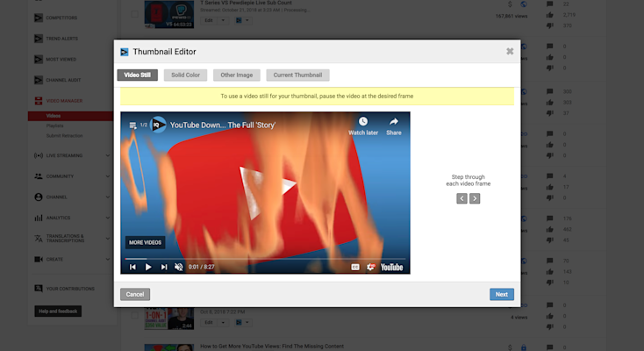
Task: Open 'T Series VS Pewdiepie Live Sub Count' title
Action: tap(246, 3)
